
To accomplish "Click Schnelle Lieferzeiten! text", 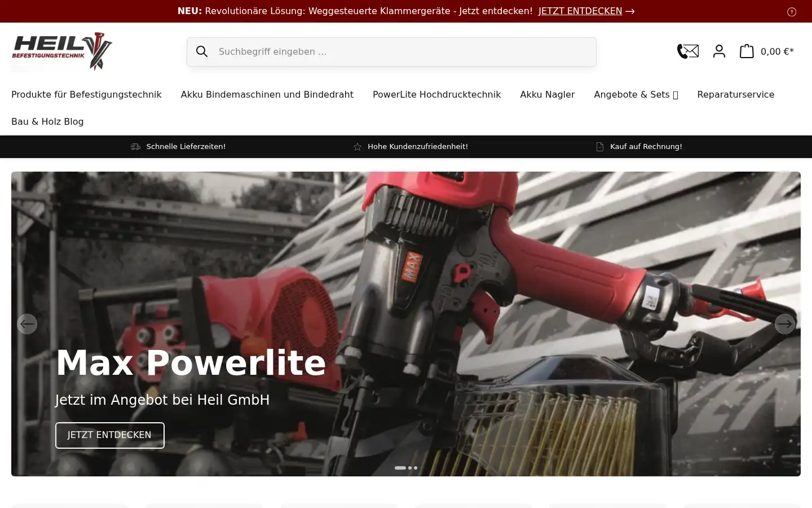I will click(186, 147).
